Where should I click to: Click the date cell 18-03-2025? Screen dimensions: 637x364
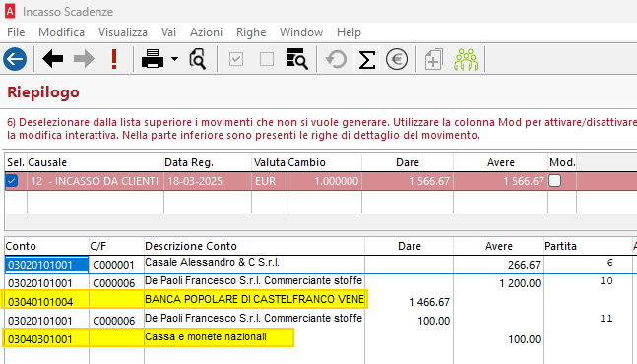(208, 181)
